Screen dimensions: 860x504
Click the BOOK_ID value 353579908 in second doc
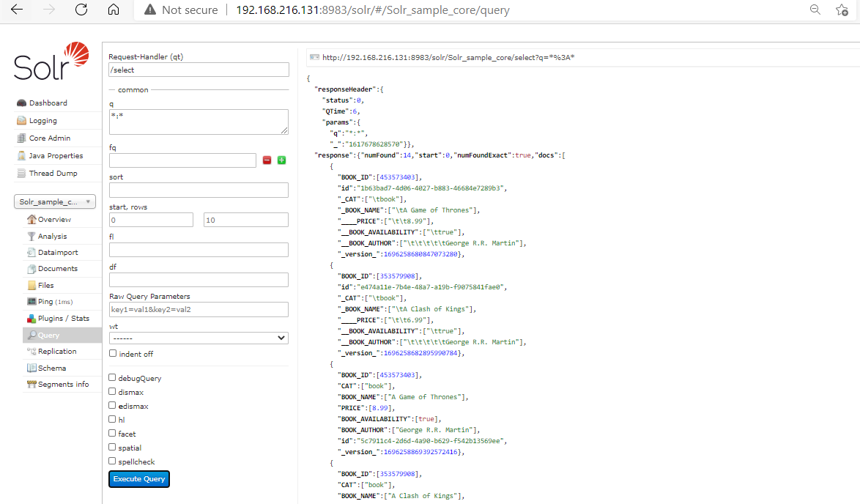click(399, 276)
